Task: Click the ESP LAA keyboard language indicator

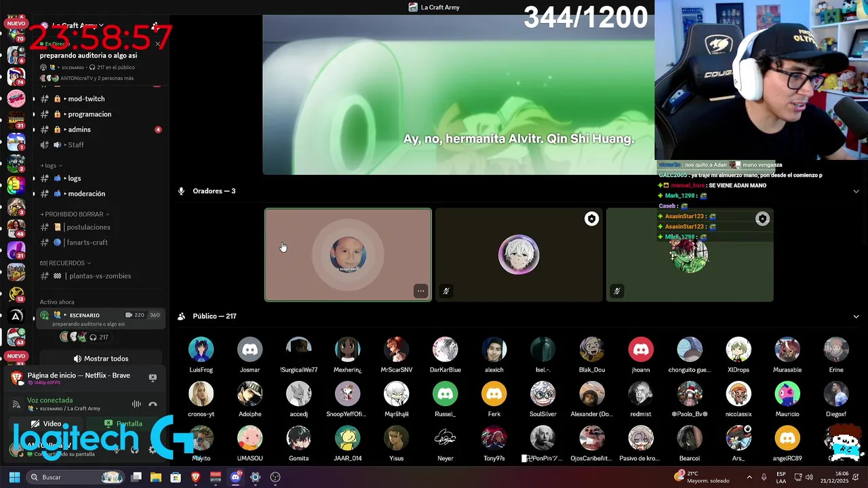Action: (781, 477)
